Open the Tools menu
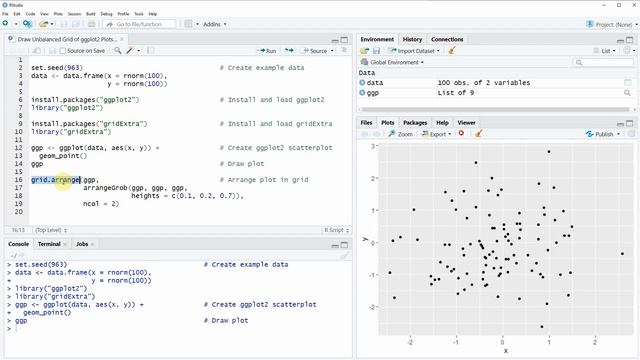Viewport: 640px width, 360px height. 139,14
